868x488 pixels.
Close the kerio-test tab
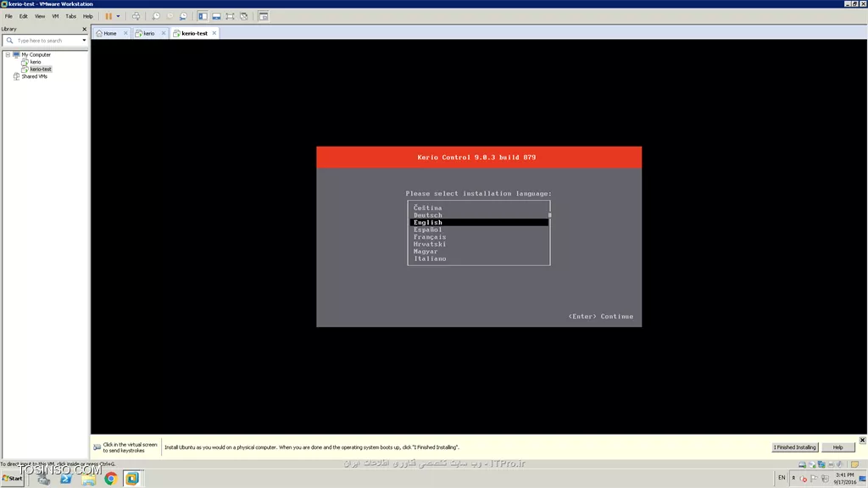[x=214, y=33]
